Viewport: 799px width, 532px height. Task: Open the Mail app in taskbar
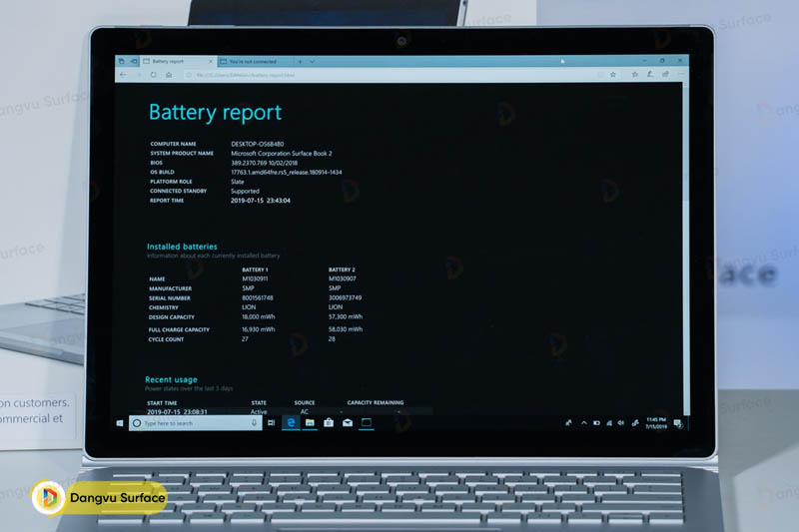pos(348,423)
